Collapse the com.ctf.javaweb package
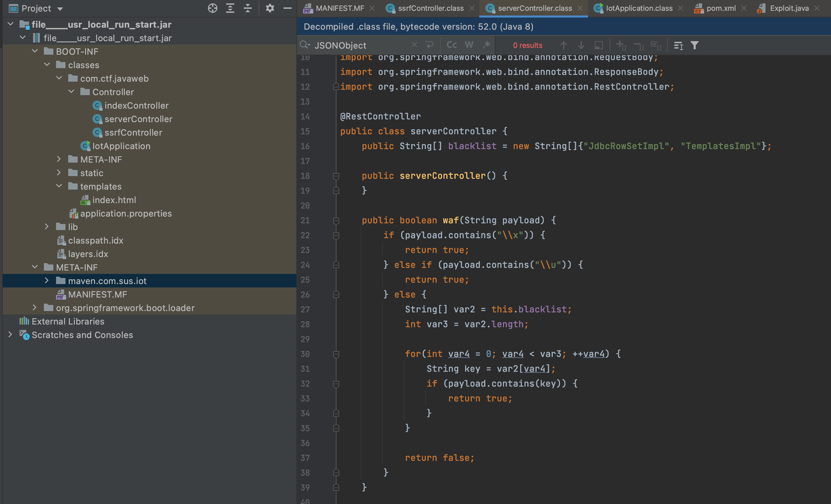 [59, 78]
